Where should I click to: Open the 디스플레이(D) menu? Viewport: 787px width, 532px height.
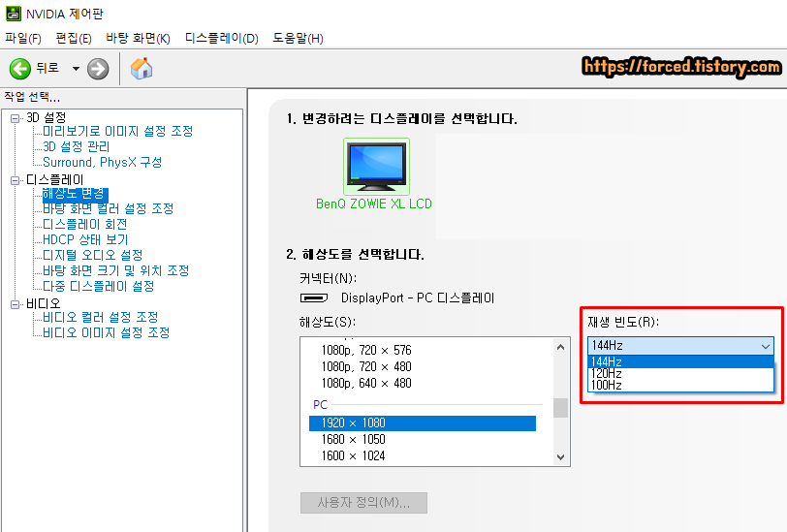click(x=221, y=38)
